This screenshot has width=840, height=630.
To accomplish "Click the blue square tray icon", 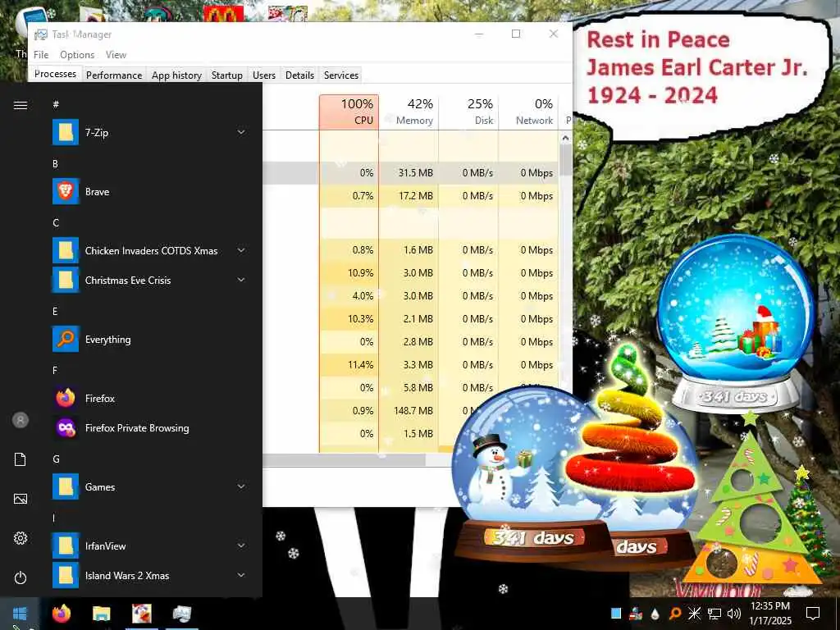I will pyautogui.click(x=616, y=614).
